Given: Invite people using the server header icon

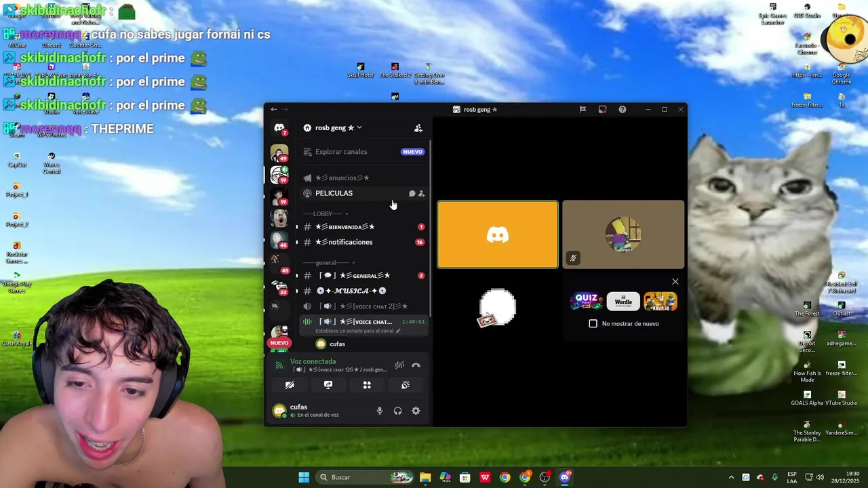Looking at the screenshot, I should click(x=418, y=128).
